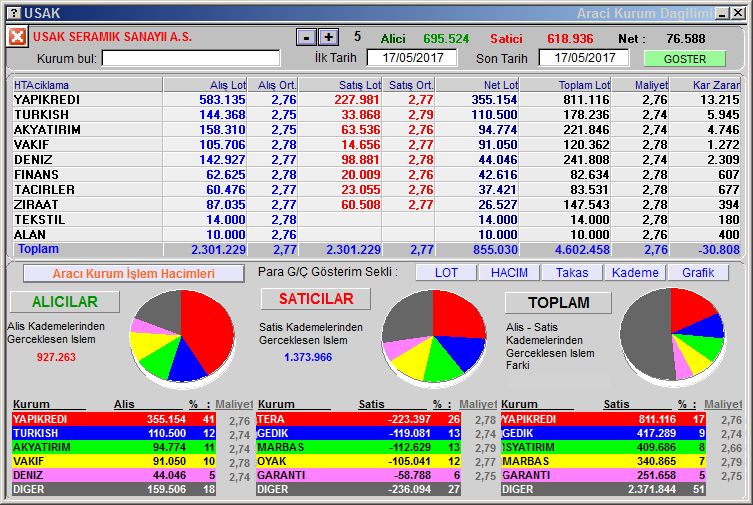Screen dimensions: 753x505
Task: Select the YAPIKREDI row in the top table
Action: tap(376, 100)
